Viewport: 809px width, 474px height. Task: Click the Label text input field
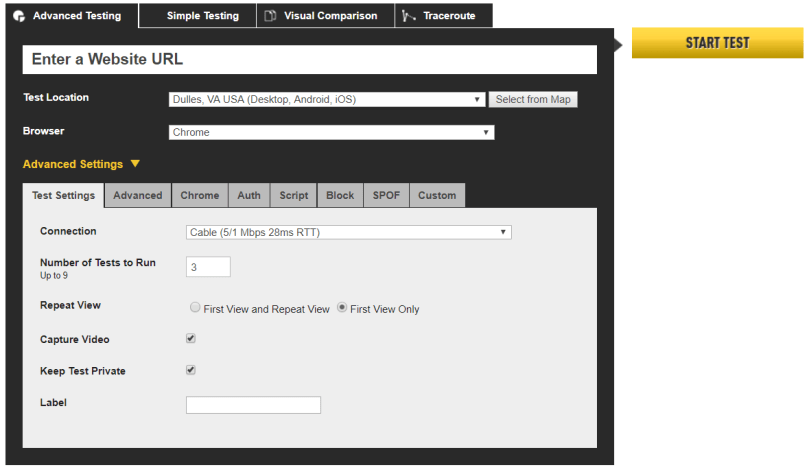tap(253, 405)
